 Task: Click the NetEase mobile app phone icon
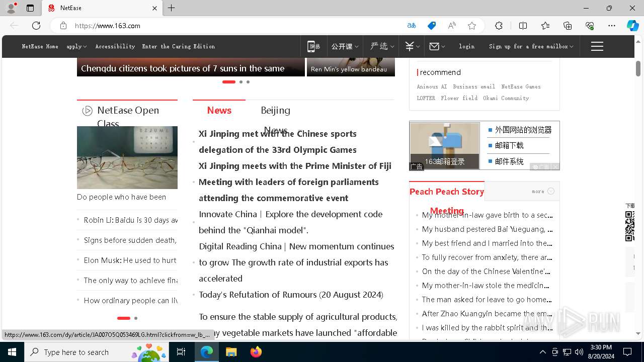(x=314, y=46)
